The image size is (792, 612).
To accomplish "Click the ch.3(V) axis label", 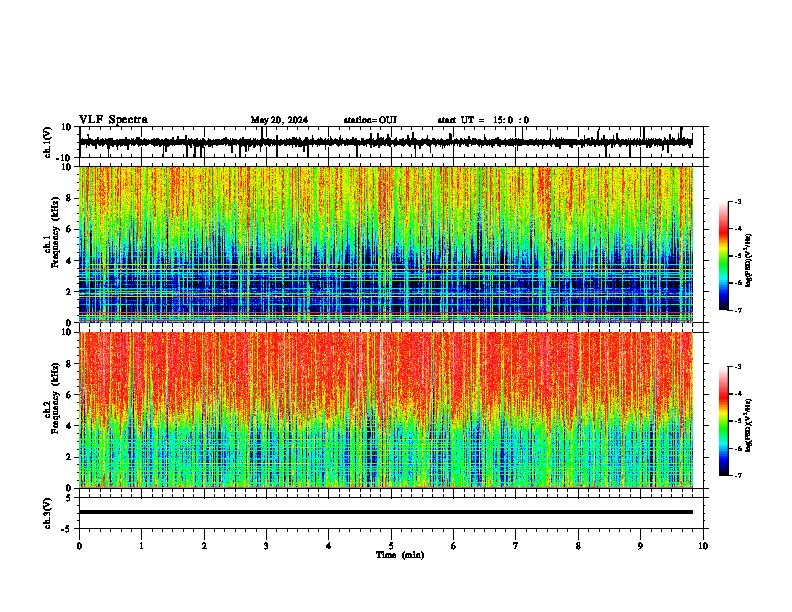I will click(48, 514).
